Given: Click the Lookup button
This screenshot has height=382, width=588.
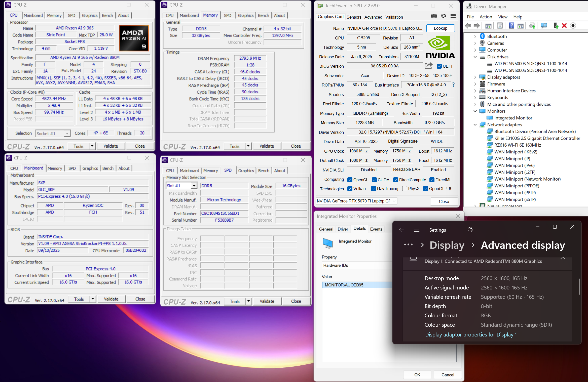Looking at the screenshot, I should (440, 28).
